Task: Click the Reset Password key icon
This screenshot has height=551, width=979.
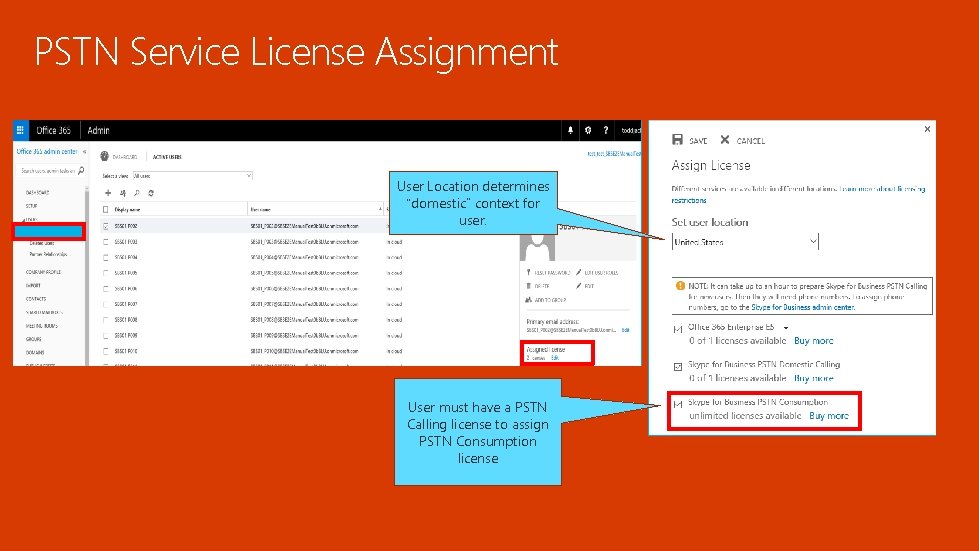Action: 528,273
